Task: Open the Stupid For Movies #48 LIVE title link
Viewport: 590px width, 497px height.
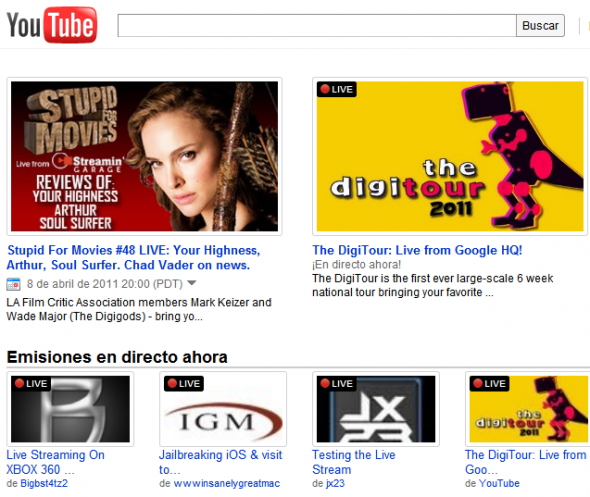Action: (x=134, y=258)
